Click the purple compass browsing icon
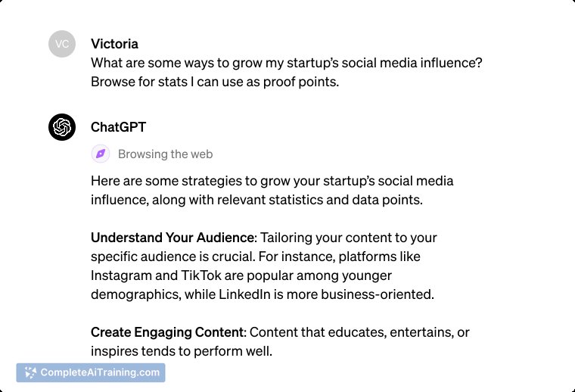575x392 pixels. click(101, 154)
